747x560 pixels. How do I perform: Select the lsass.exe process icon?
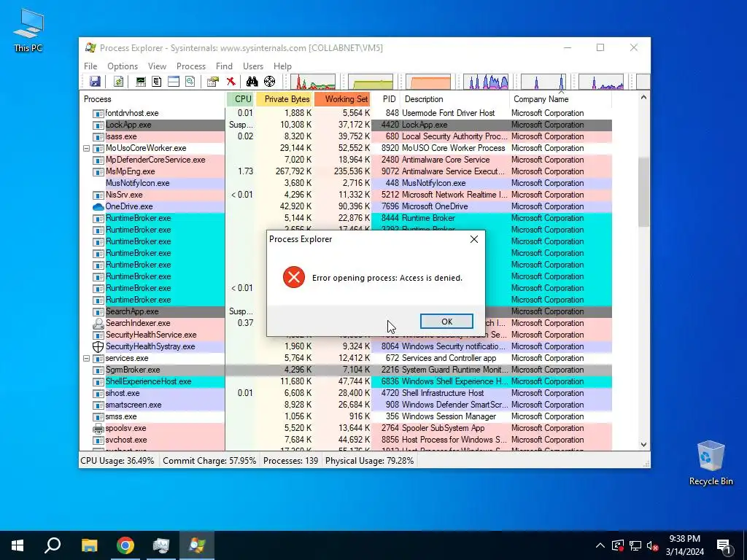click(x=98, y=136)
